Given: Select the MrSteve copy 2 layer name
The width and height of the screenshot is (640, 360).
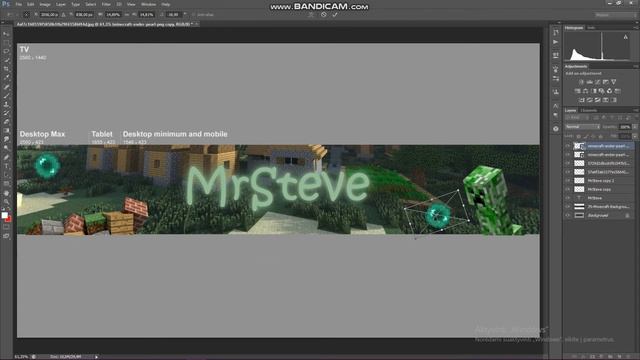Looking at the screenshot, I should [x=601, y=180].
